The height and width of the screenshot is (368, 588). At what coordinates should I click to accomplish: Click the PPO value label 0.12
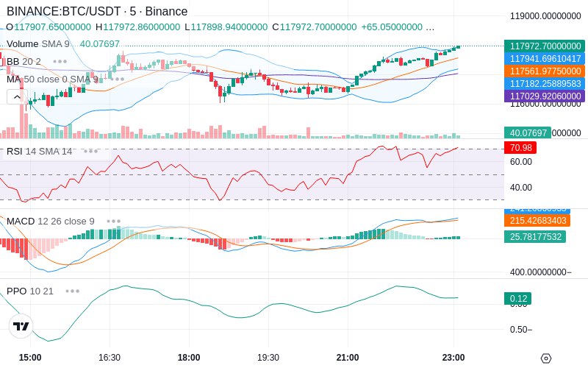coord(518,299)
